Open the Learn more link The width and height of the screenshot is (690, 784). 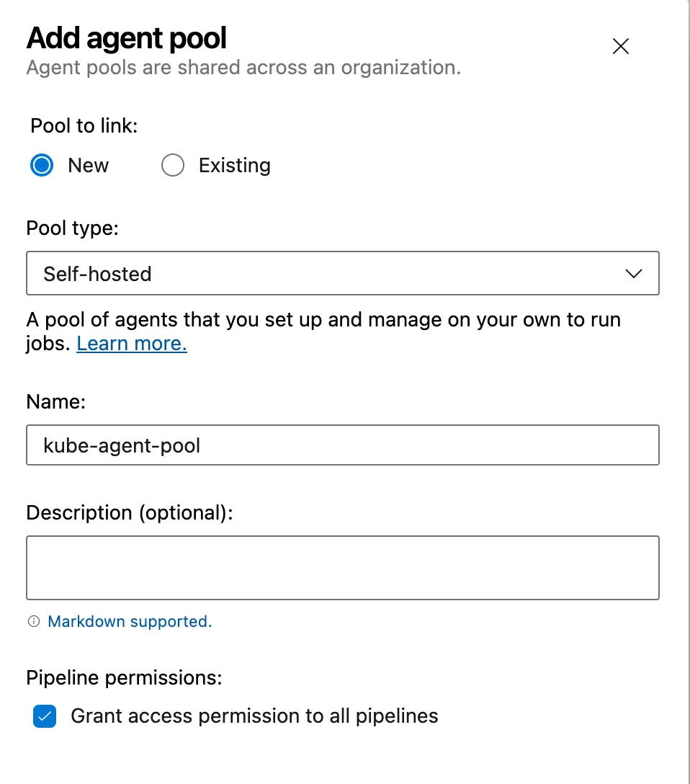point(131,343)
